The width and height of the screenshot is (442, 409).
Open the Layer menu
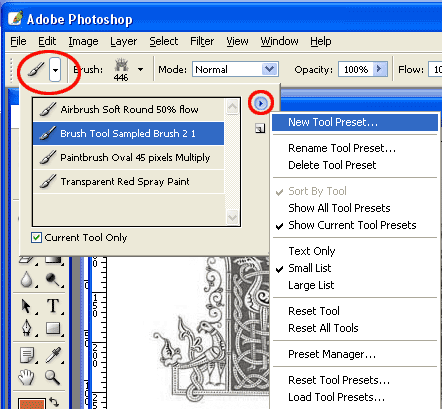[x=124, y=41]
